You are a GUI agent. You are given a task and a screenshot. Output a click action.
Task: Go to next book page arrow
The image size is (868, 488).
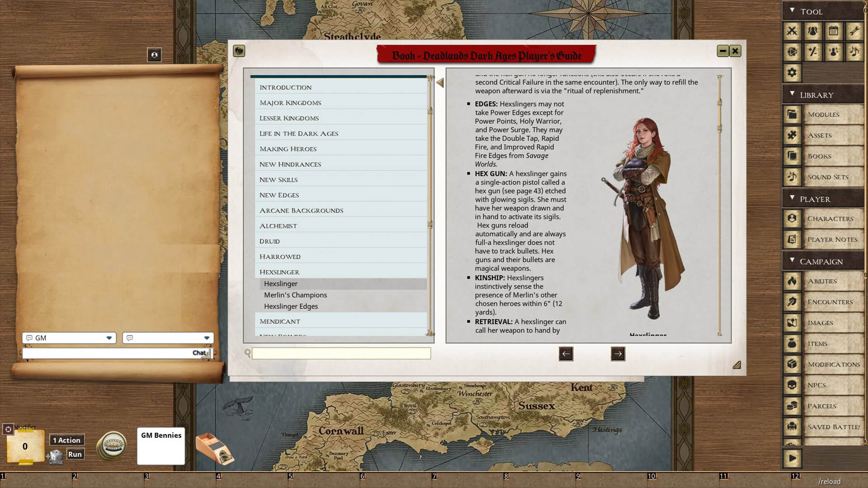[x=618, y=354]
